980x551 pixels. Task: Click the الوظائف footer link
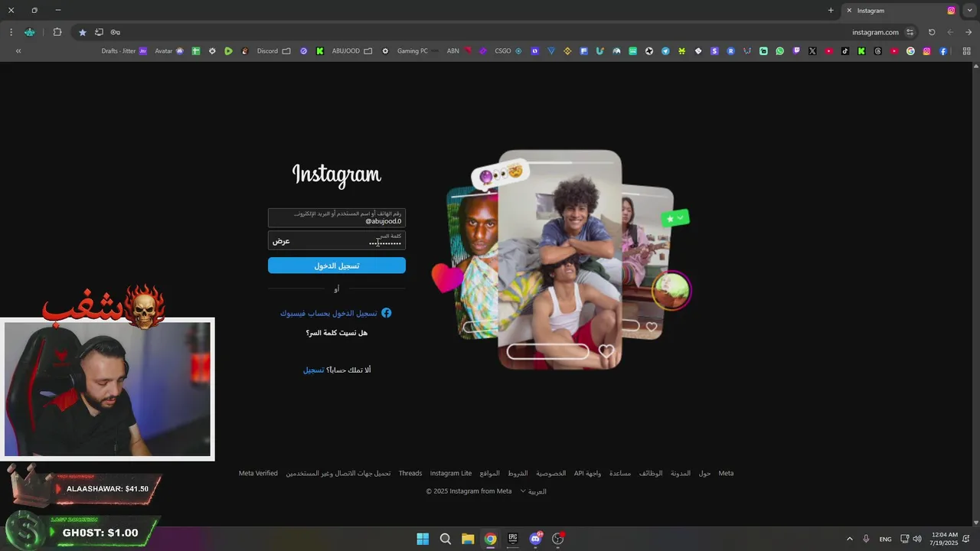(x=651, y=473)
